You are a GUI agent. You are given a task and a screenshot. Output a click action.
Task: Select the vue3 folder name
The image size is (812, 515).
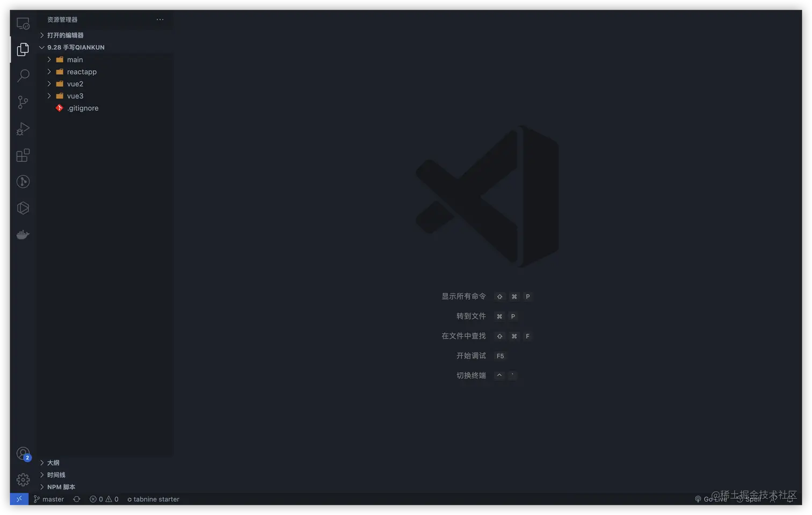pyautogui.click(x=75, y=96)
